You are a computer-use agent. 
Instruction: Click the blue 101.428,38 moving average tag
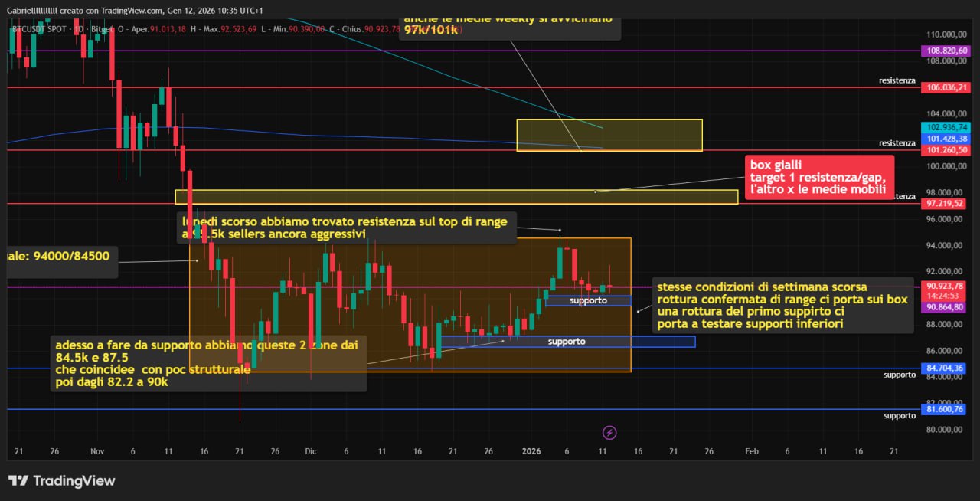point(945,139)
